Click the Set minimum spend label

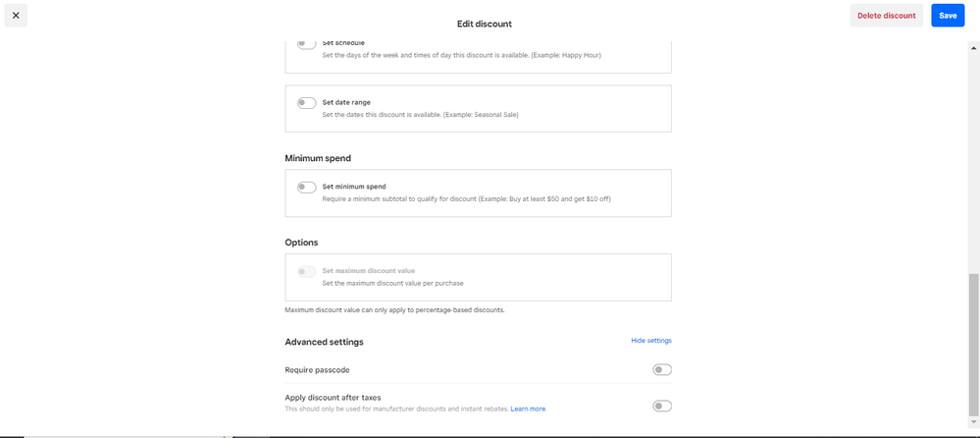coord(354,187)
